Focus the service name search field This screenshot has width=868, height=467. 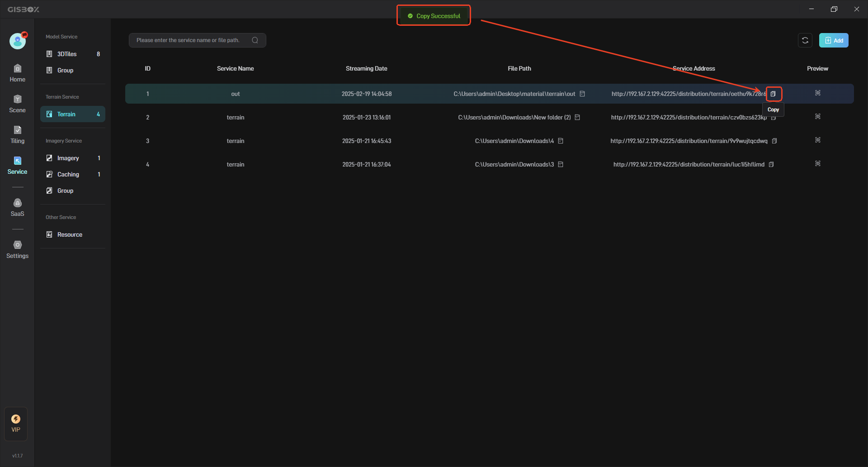190,40
